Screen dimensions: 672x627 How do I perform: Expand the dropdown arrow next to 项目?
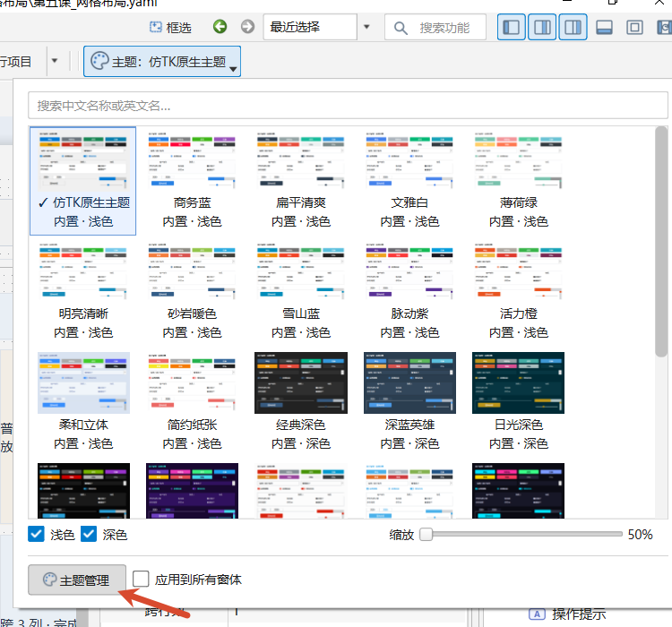click(55, 61)
